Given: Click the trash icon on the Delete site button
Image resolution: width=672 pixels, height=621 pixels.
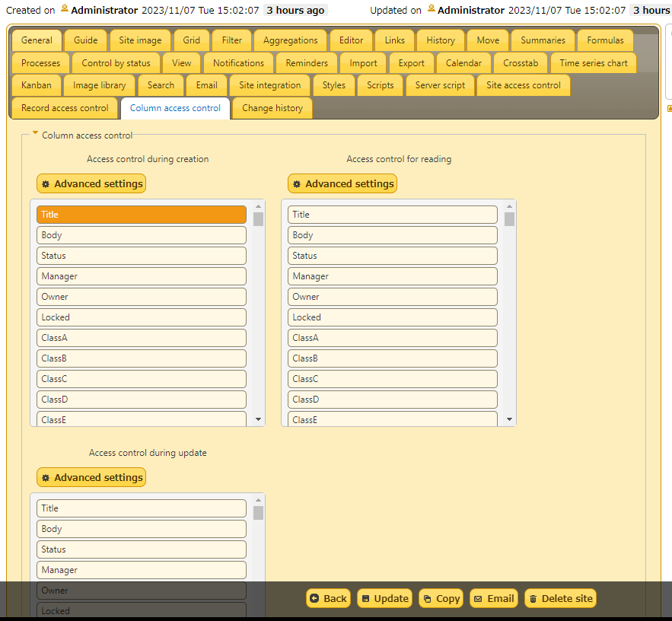Looking at the screenshot, I should pyautogui.click(x=533, y=598).
